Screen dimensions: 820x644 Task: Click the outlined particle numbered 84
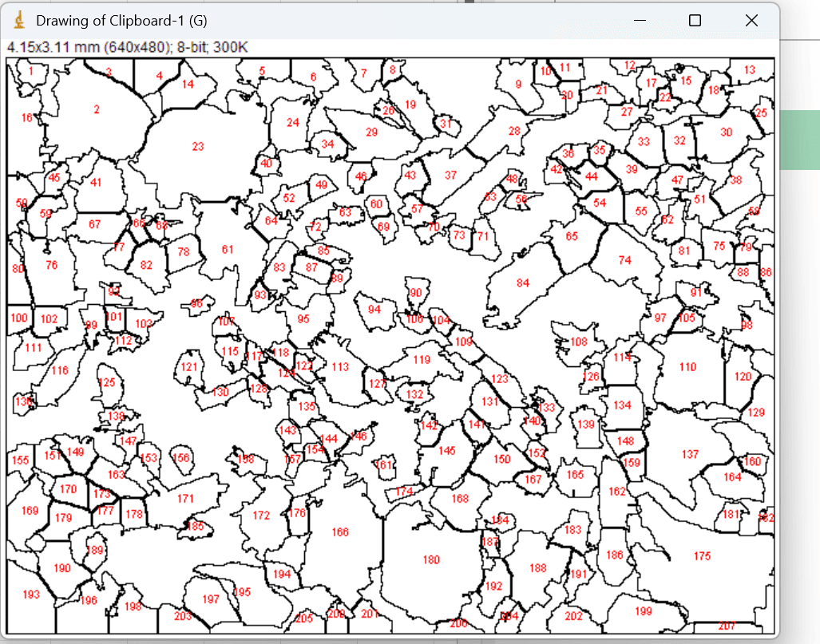(522, 282)
